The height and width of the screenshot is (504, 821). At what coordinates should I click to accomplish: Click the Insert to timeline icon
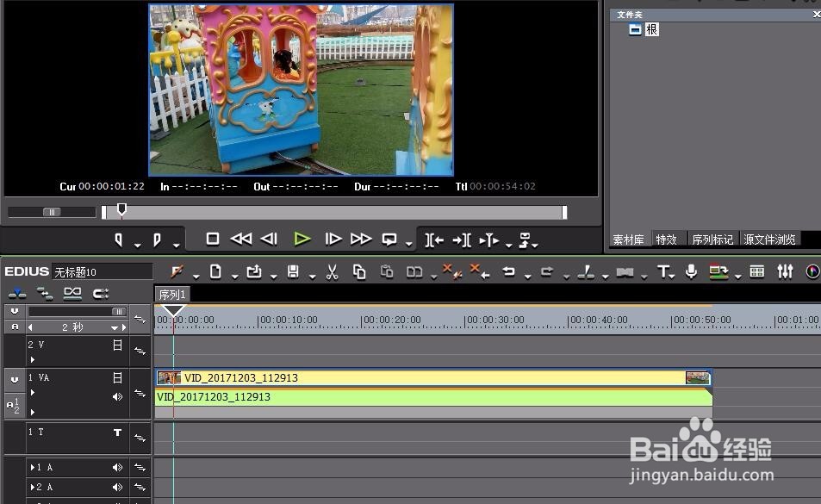pos(434,240)
